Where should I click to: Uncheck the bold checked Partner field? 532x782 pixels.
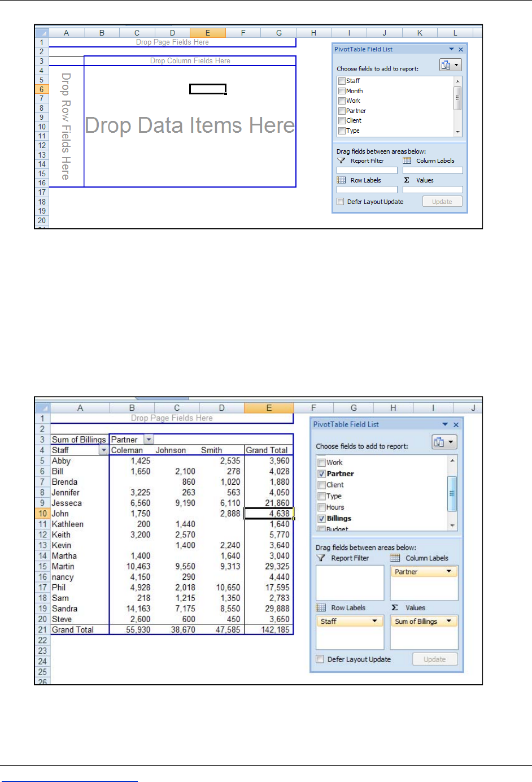coord(321,473)
